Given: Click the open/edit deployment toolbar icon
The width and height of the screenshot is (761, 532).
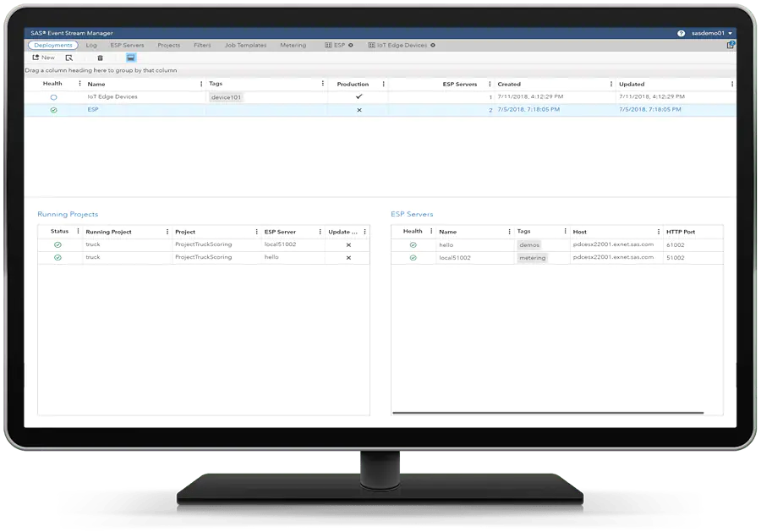Looking at the screenshot, I should pyautogui.click(x=69, y=58).
